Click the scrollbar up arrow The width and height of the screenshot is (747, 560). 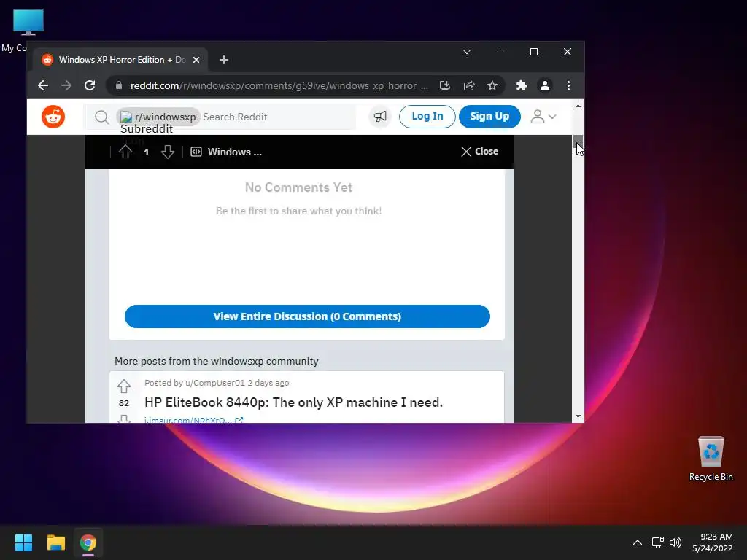[x=578, y=106]
